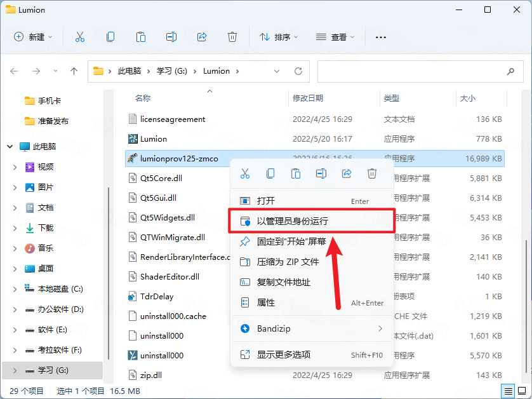Image resolution: width=532 pixels, height=399 pixels.
Task: Switch to large thumbnails view in status bar
Action: click(x=522, y=391)
